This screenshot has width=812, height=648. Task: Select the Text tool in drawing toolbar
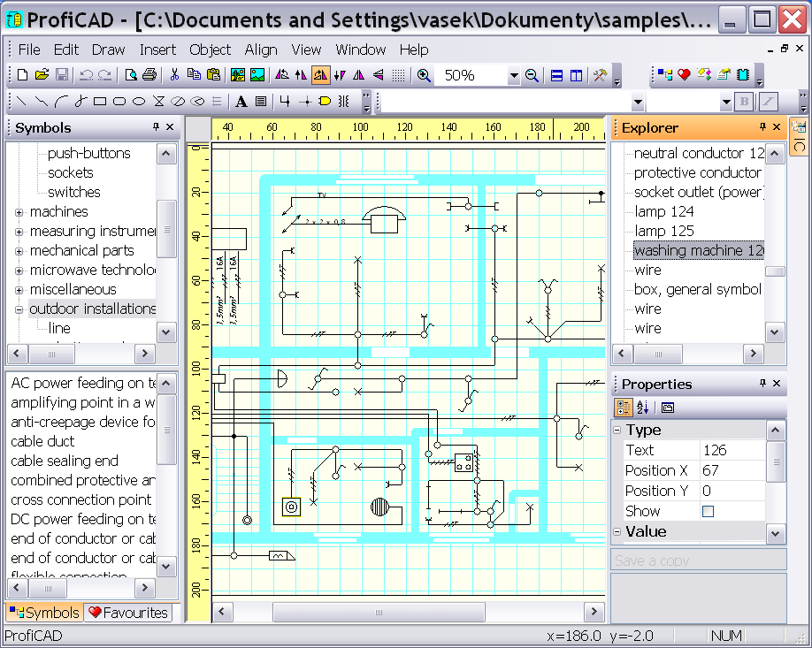(241, 101)
